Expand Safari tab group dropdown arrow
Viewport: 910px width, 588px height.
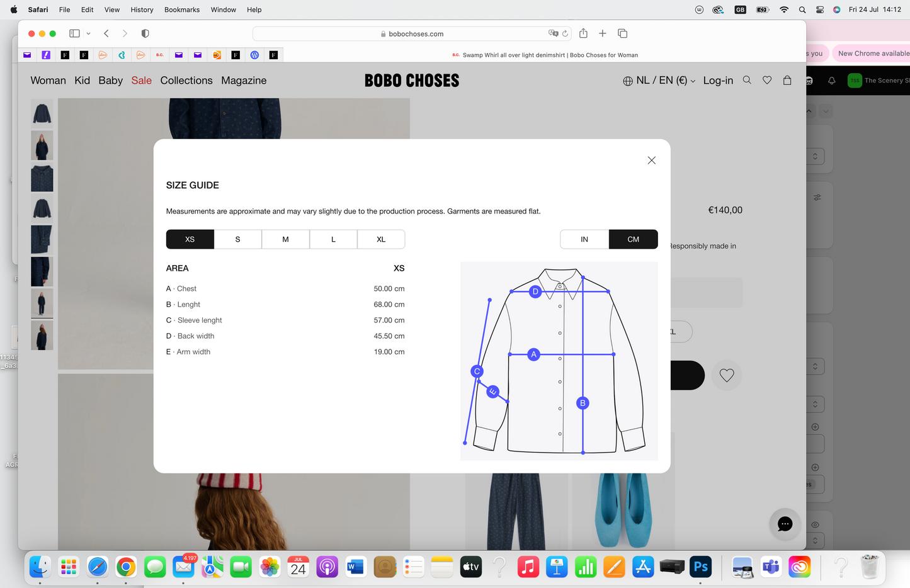pos(89,33)
